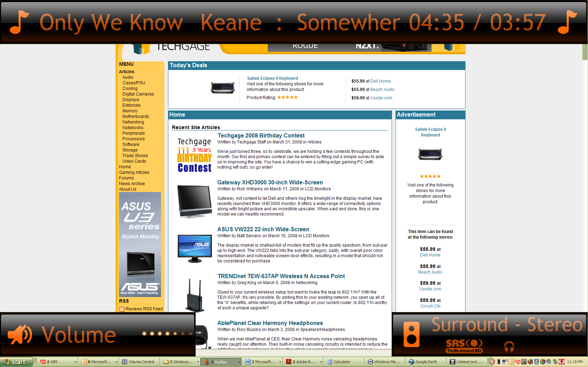
Task: Open the Techgage Birthday Contest logo image
Action: pos(195,155)
